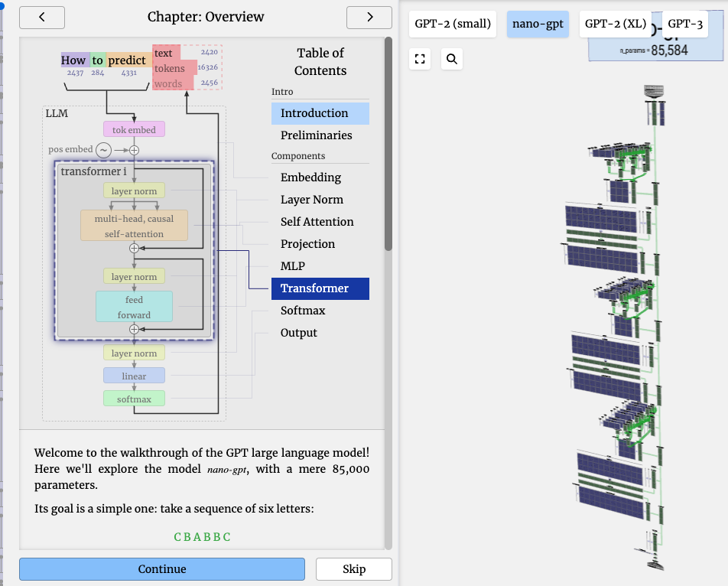The width and height of the screenshot is (728, 586).
Task: Select the GPT-2 (XL) model
Action: [x=615, y=24]
